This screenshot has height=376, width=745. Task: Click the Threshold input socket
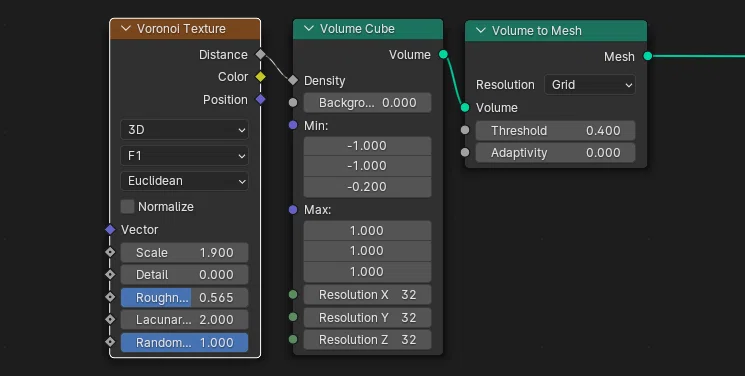465,130
